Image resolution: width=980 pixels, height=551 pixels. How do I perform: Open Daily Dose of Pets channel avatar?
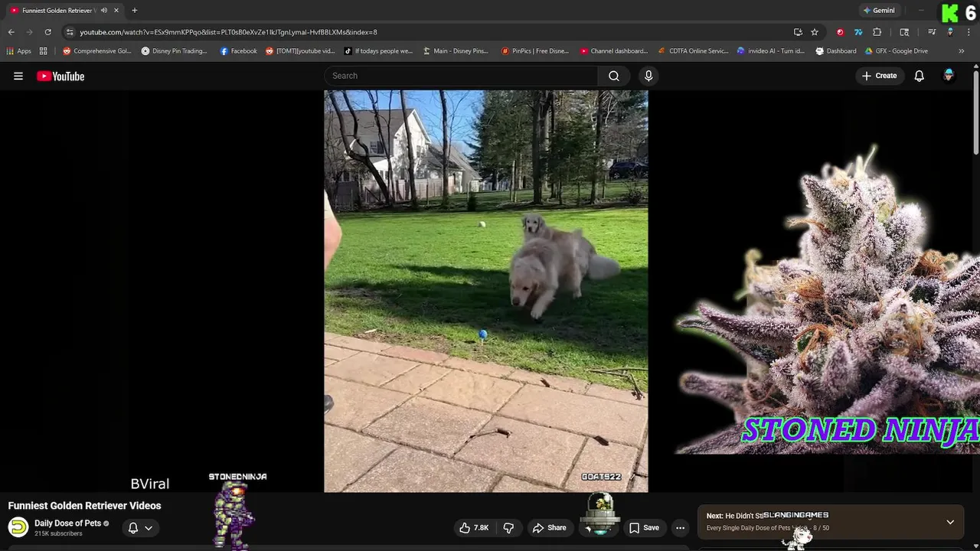pos(18,527)
